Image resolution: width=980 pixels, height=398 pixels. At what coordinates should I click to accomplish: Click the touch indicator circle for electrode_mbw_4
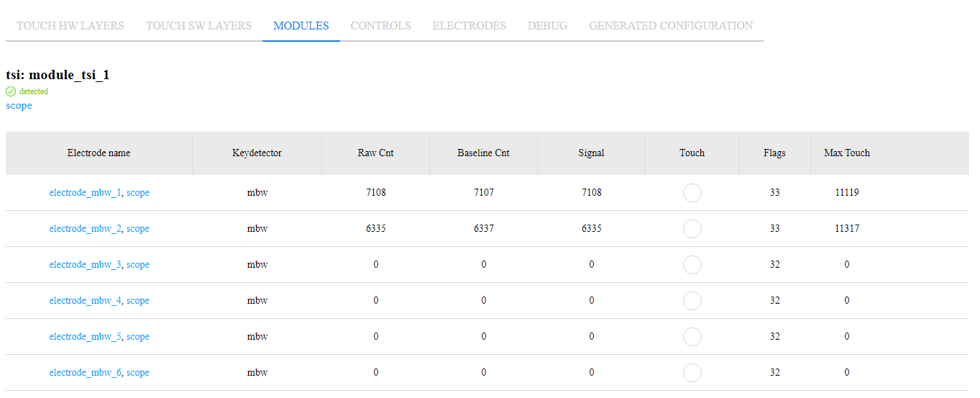(x=692, y=301)
